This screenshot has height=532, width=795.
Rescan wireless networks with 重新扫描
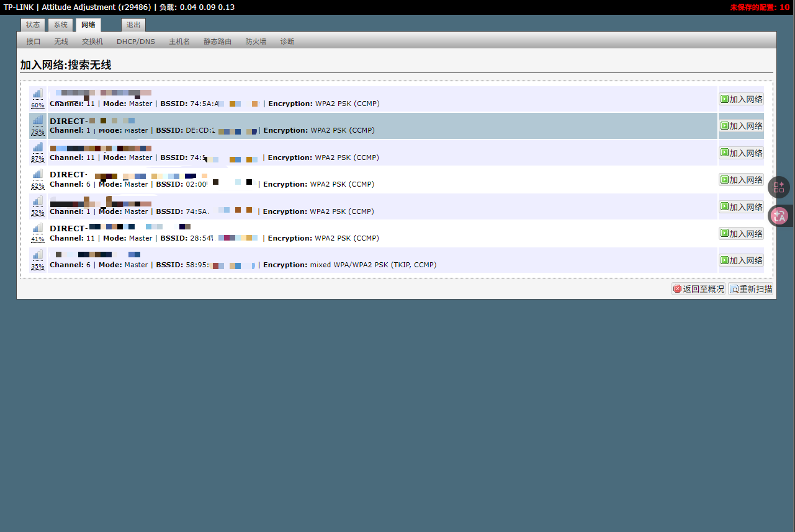pyautogui.click(x=751, y=289)
